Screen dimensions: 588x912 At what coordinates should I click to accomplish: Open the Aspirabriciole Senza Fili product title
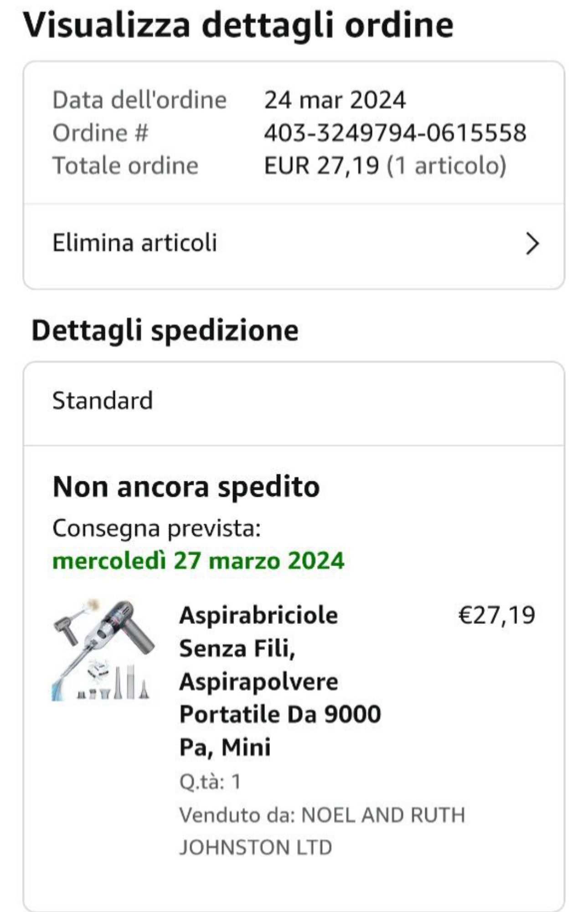(280, 681)
